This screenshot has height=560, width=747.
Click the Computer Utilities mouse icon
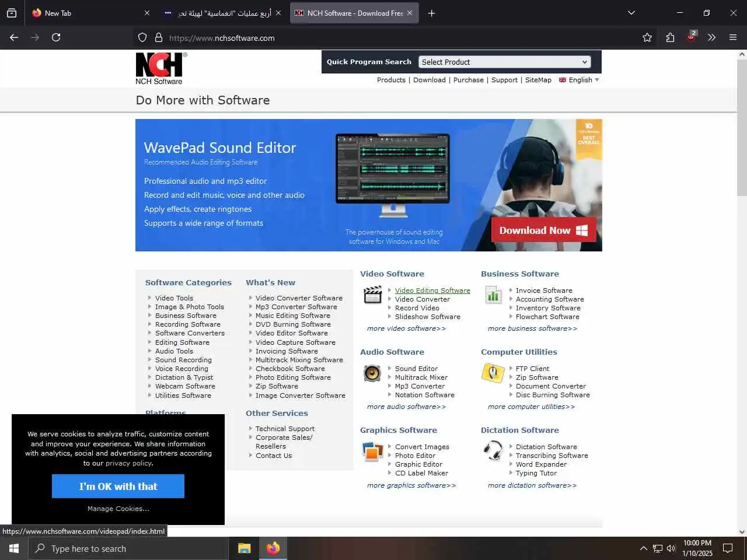coord(493,373)
